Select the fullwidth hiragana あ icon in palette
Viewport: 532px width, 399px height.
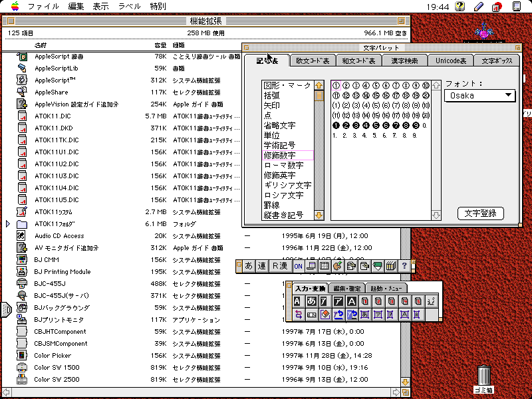pos(311,301)
